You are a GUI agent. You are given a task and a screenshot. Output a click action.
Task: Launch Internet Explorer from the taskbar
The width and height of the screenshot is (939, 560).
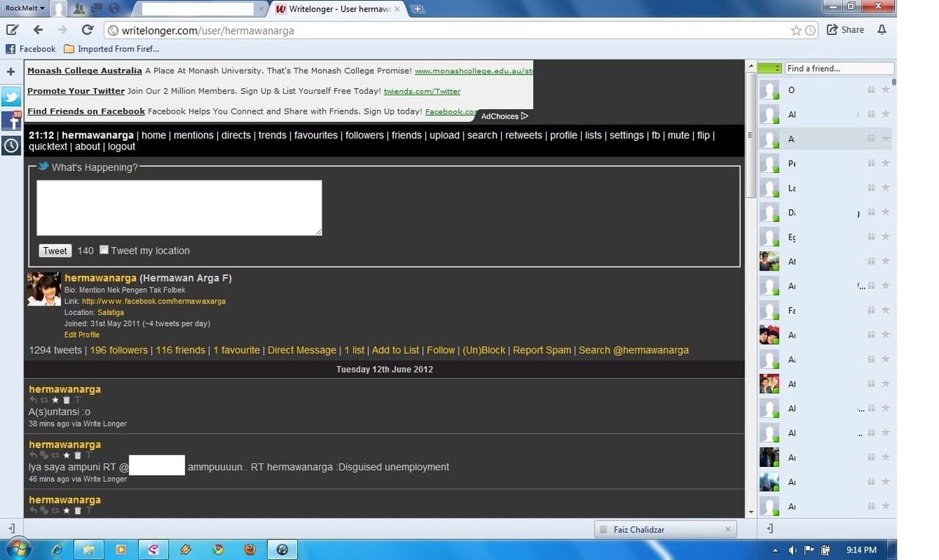[x=56, y=549]
